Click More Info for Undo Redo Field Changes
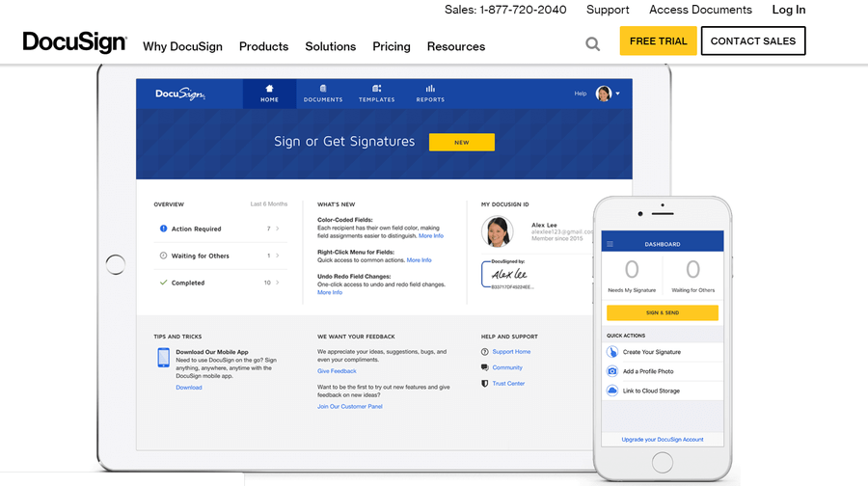 [330, 292]
